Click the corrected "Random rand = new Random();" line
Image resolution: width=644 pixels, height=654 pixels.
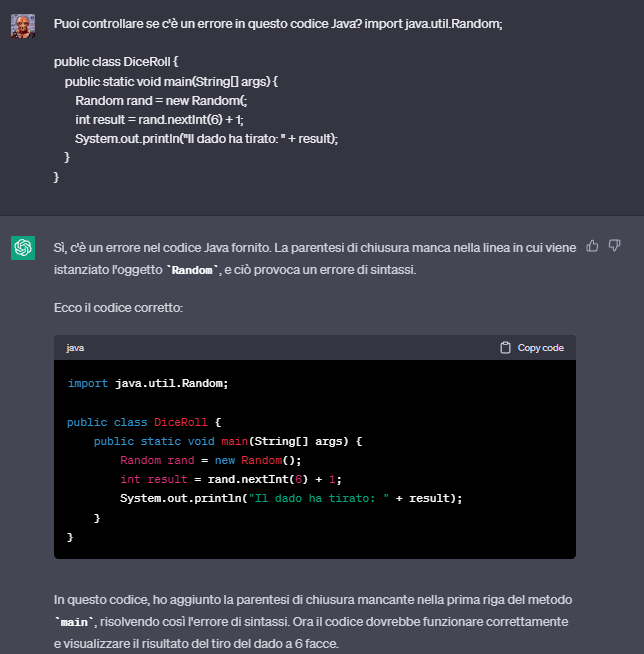click(210, 460)
